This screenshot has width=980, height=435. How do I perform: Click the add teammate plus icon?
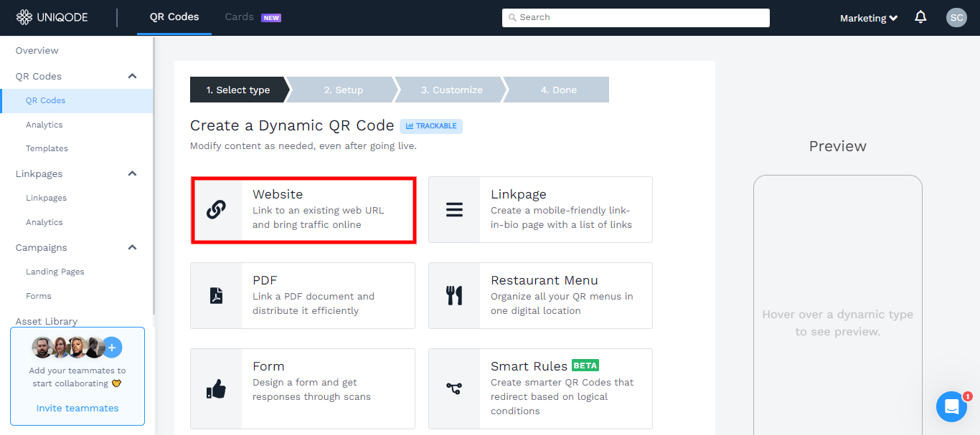pos(112,347)
